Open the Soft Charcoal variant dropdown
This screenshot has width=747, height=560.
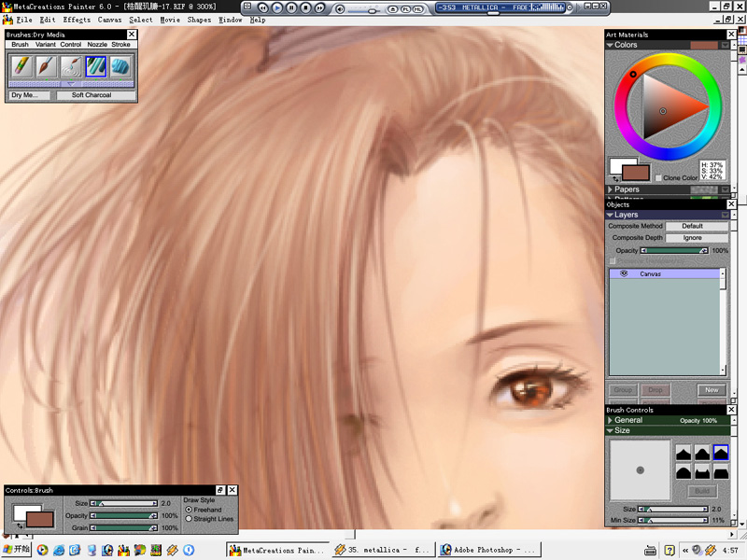click(96, 95)
